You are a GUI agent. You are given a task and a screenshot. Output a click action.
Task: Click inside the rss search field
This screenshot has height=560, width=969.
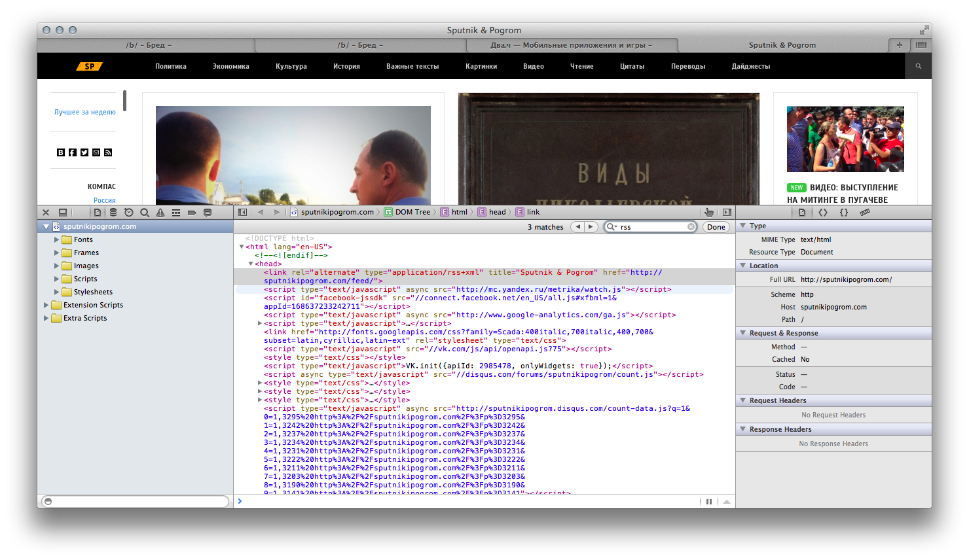(x=650, y=227)
